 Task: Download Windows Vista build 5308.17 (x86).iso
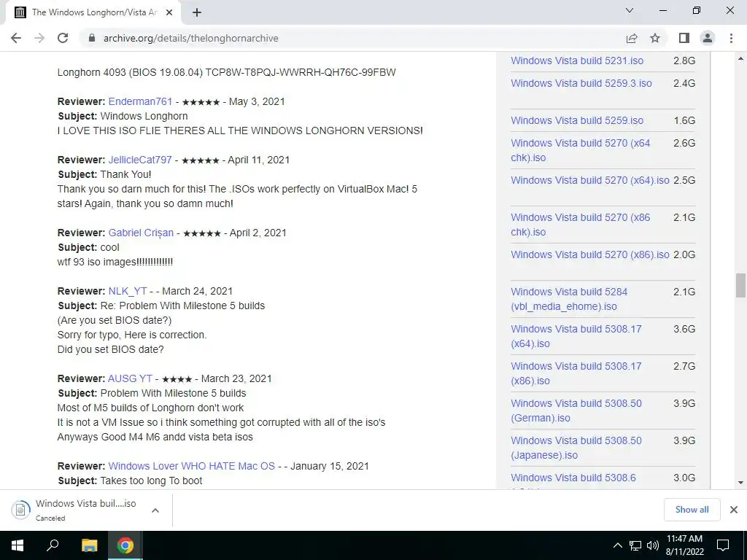576,373
